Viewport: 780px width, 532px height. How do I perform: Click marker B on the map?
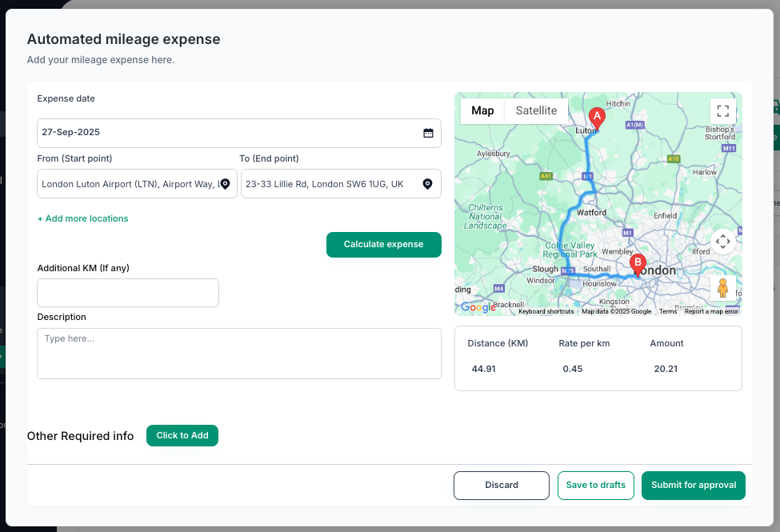(638, 264)
